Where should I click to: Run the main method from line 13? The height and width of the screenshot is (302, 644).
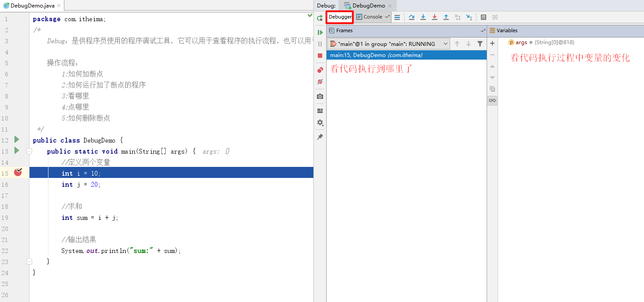(17, 151)
